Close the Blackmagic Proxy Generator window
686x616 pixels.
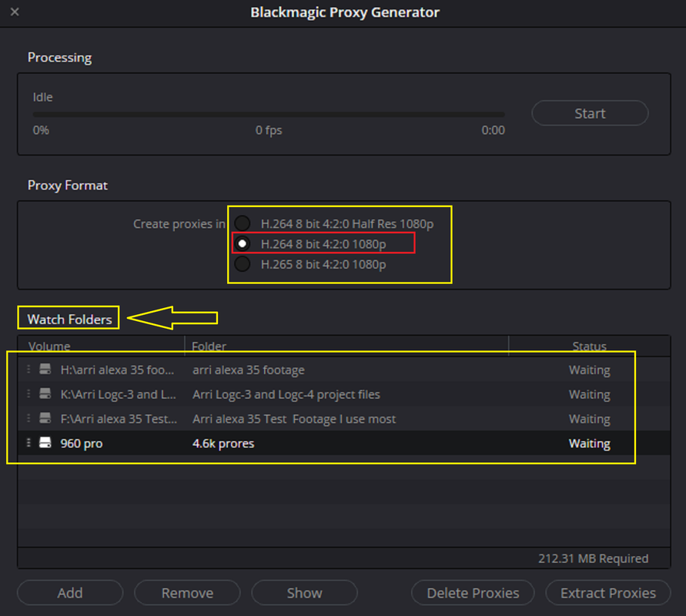click(x=15, y=12)
